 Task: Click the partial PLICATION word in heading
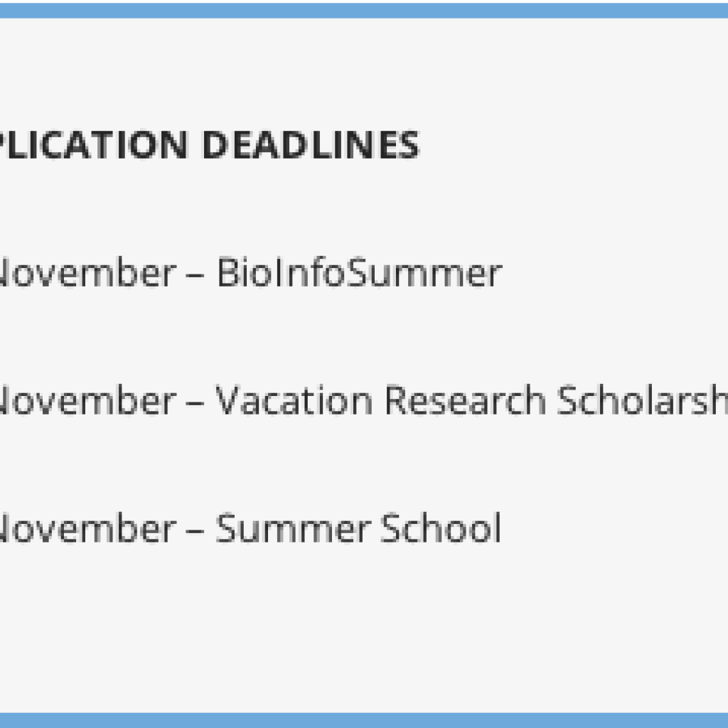95,145
